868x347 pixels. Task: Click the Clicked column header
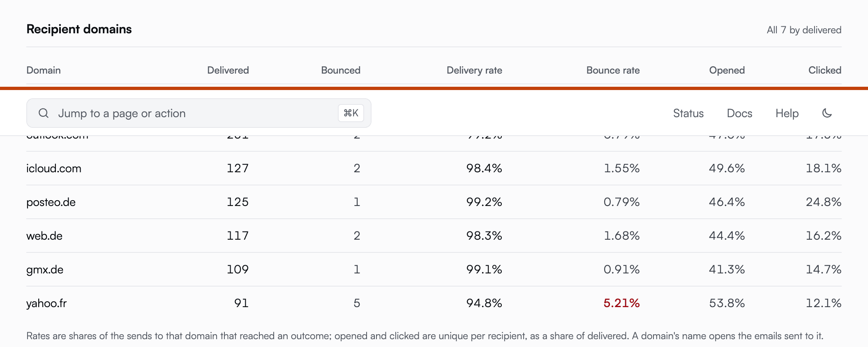[825, 70]
